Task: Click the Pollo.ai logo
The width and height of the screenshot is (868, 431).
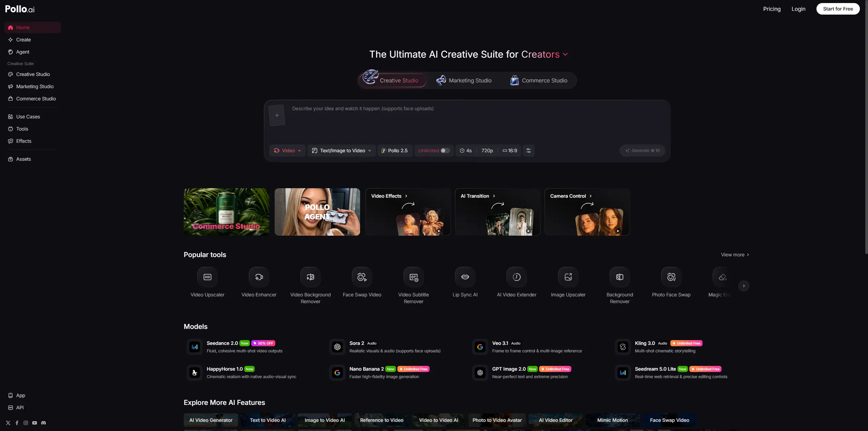Action: (20, 9)
